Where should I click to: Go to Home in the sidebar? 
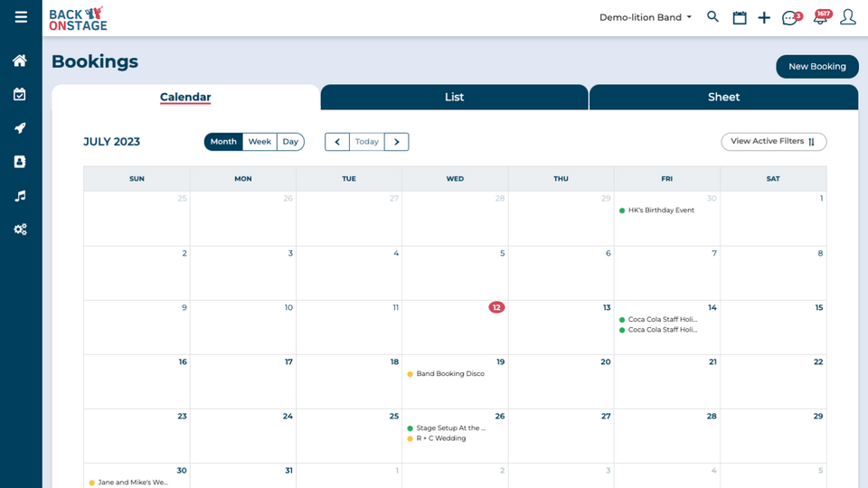pos(20,61)
